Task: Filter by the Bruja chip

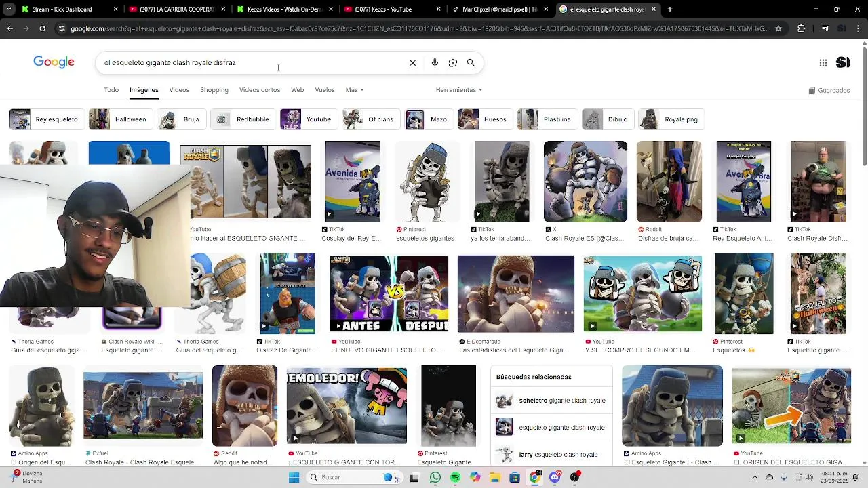Action: (x=181, y=119)
